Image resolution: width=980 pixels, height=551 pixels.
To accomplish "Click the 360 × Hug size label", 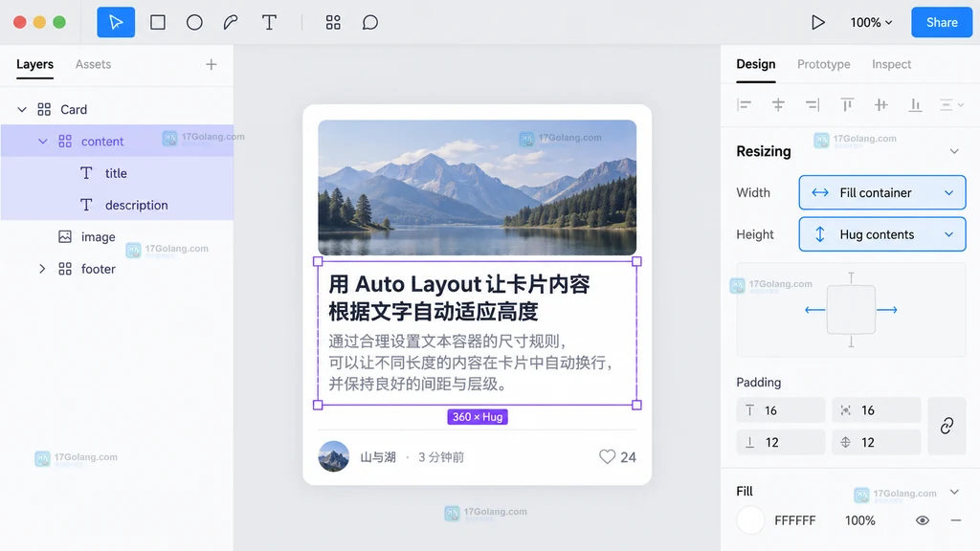I will 478,417.
